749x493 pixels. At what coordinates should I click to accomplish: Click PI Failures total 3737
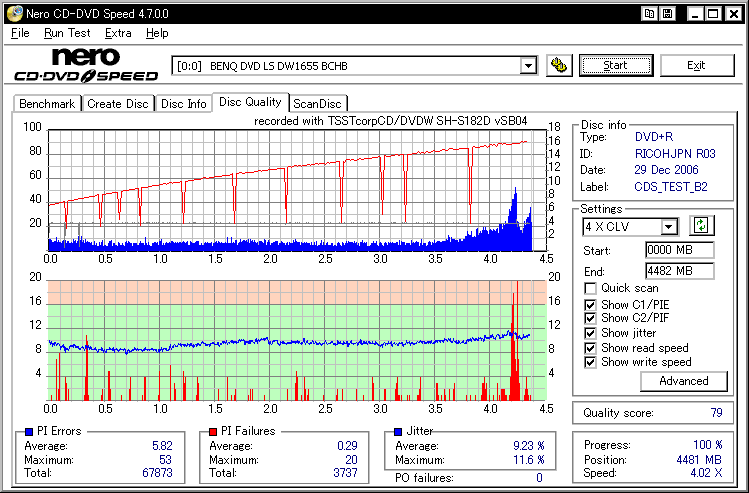[345, 473]
